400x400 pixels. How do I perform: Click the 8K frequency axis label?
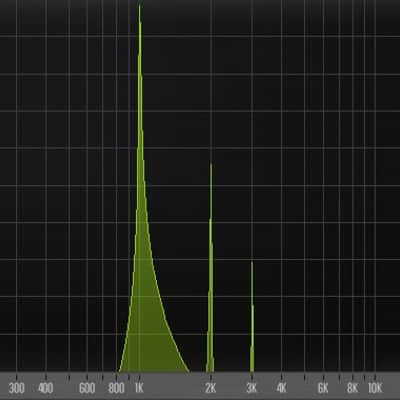(352, 388)
